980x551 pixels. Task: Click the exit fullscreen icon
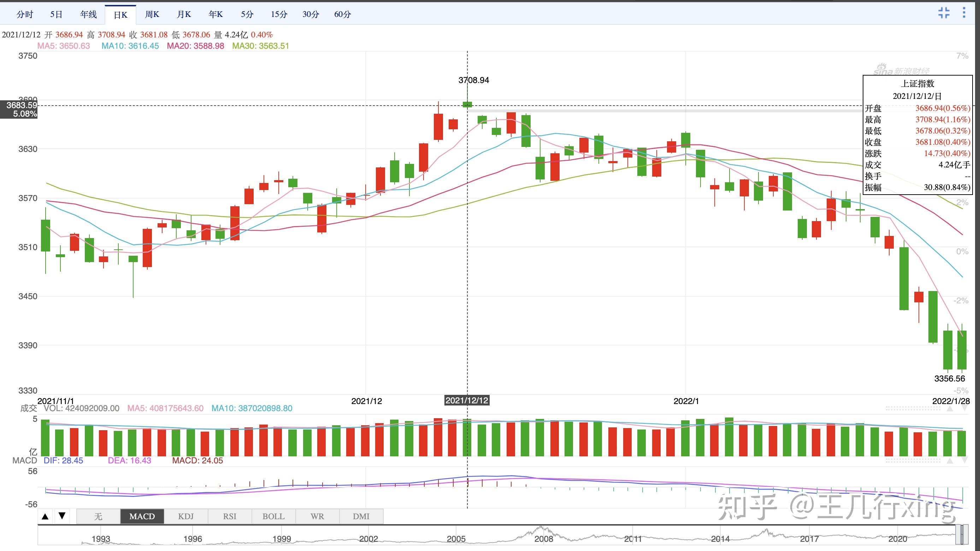944,13
